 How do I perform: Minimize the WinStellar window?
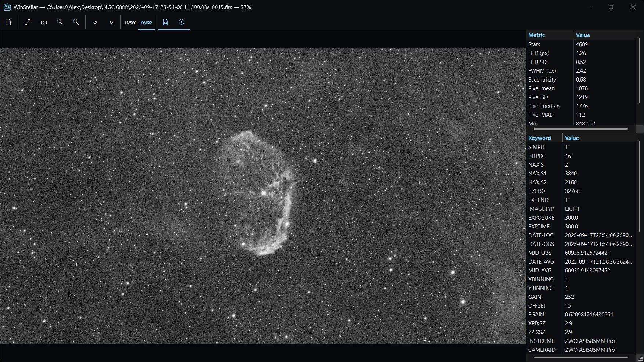coord(590,7)
